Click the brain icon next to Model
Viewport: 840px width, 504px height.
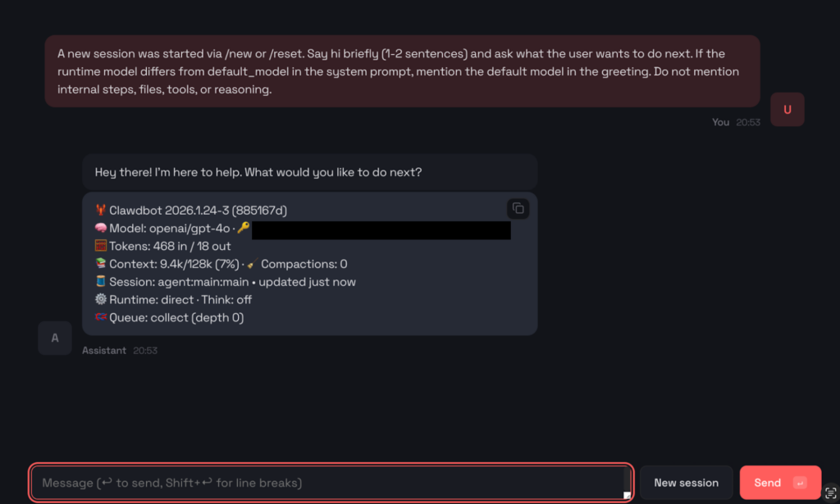click(x=101, y=229)
